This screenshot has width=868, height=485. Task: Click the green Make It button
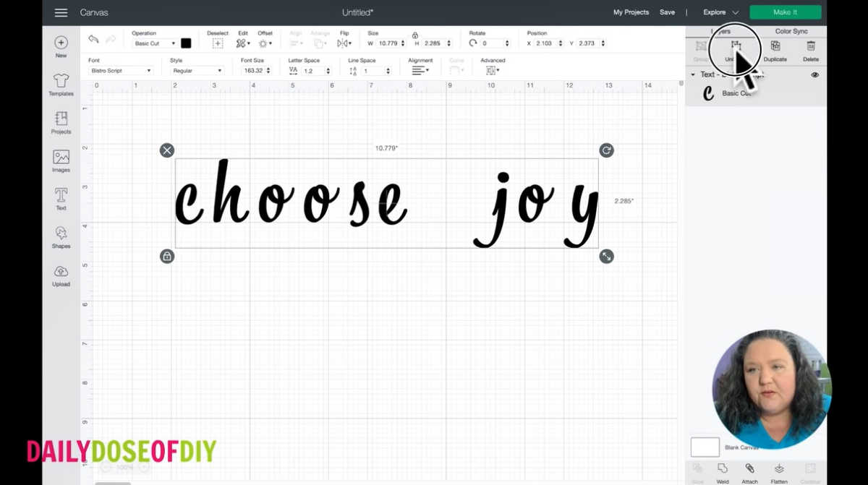tap(786, 12)
